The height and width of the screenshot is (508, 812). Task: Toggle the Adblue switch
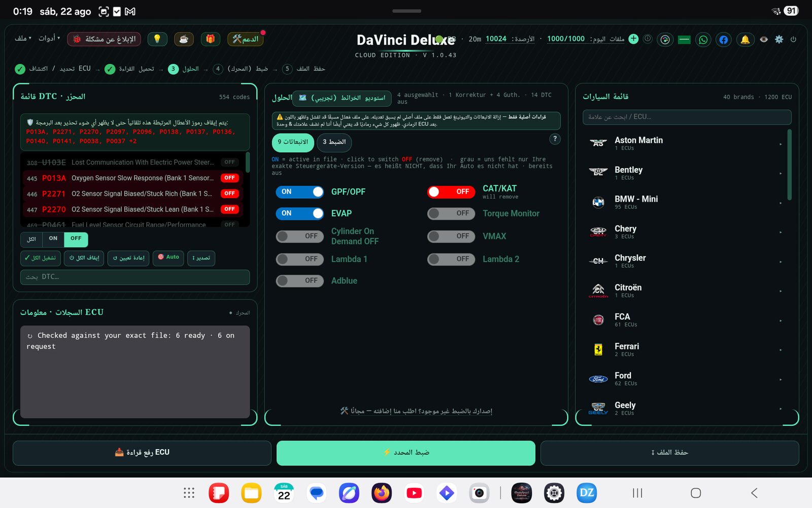click(x=300, y=280)
